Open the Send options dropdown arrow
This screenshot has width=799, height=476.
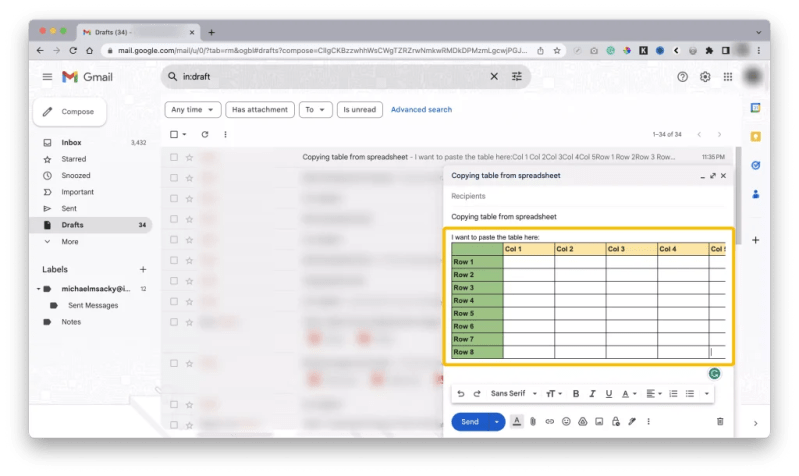[x=497, y=422]
